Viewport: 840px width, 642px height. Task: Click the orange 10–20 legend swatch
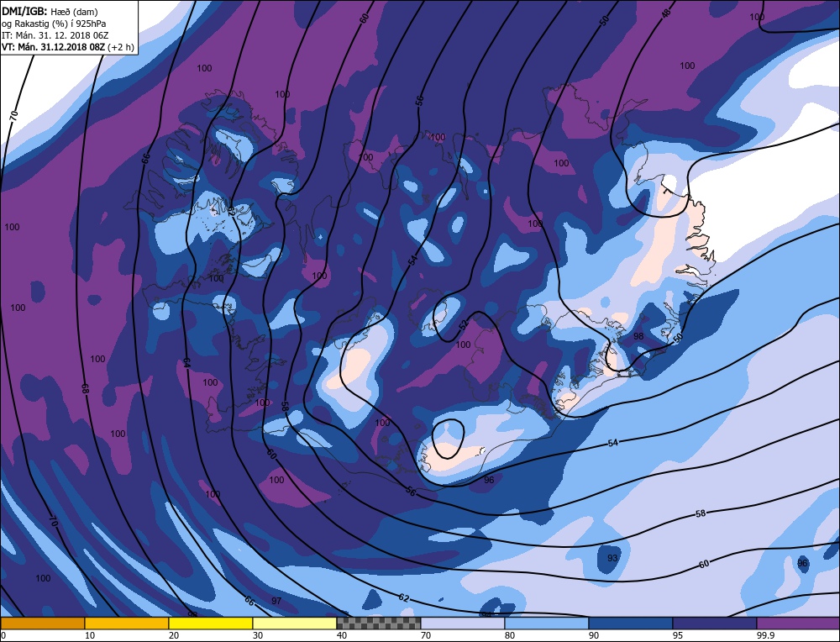coord(127,623)
